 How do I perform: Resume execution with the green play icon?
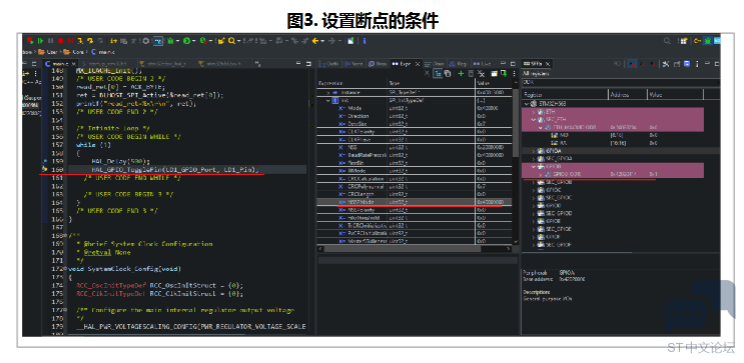(40, 41)
